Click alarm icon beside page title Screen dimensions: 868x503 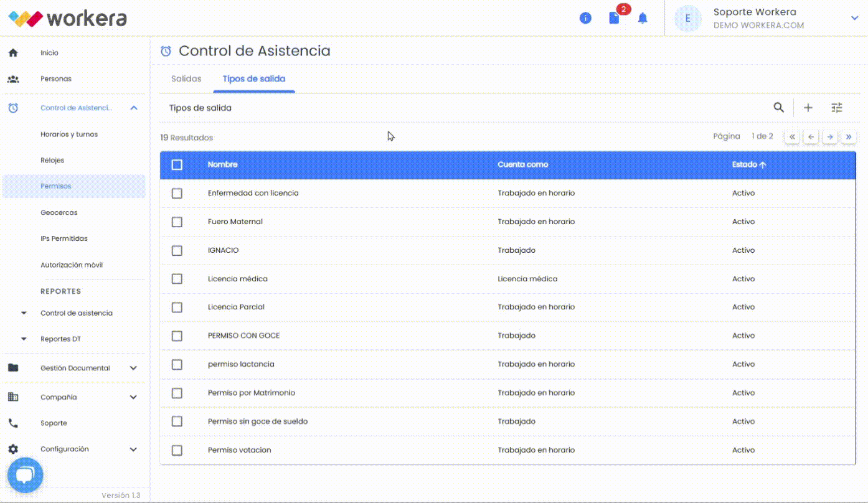[166, 51]
